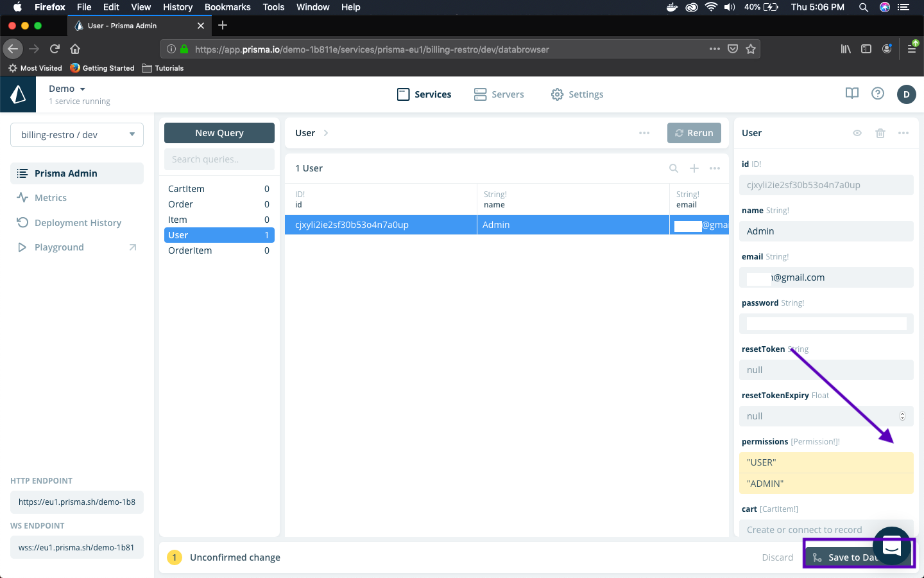Toggle Firefox sidebar icon
Screen dimensions: 924x578
(x=866, y=49)
